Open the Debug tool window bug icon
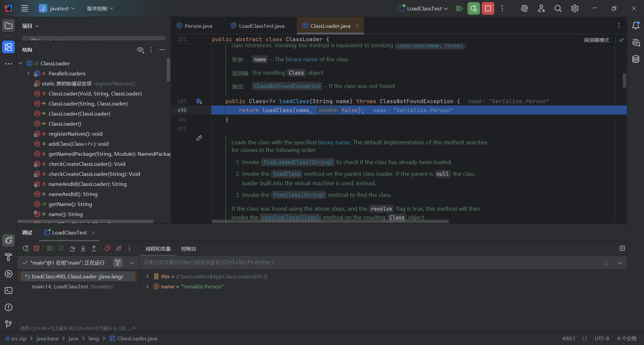This screenshot has height=345, width=644. pos(8,240)
